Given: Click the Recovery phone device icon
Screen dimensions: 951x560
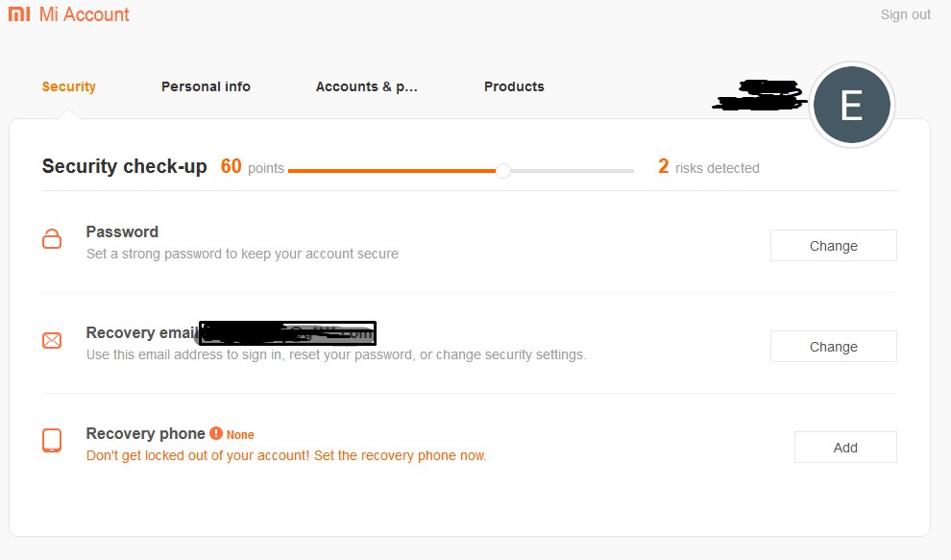Looking at the screenshot, I should 52,441.
